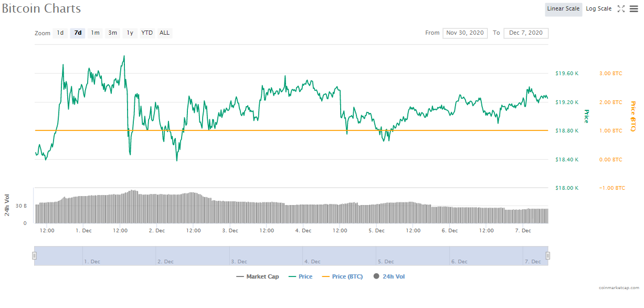Click the 7. Dec x-axis label

tap(523, 231)
